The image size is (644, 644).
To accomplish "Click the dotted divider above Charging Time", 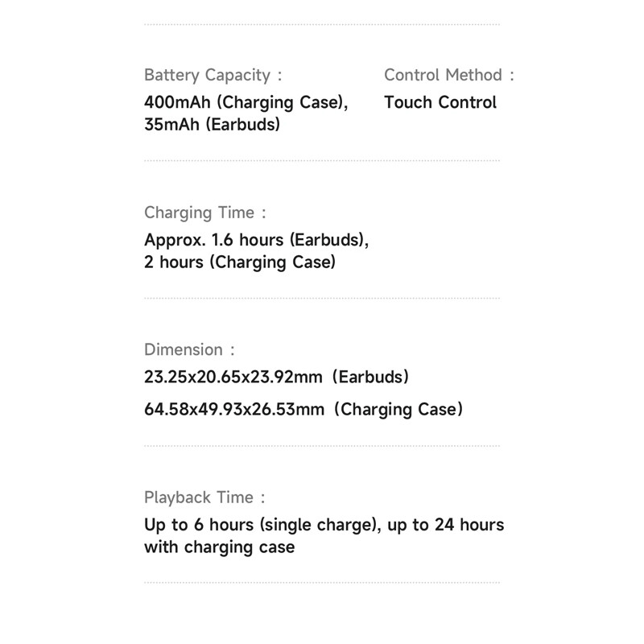I will 322,161.
